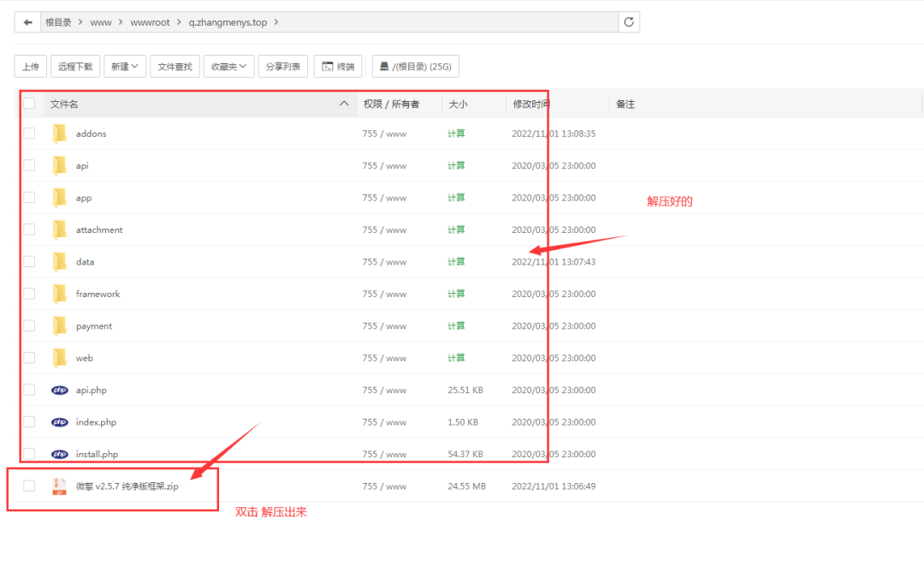Open the addons folder icon
Viewport: 924px width, 572px height.
(59, 134)
